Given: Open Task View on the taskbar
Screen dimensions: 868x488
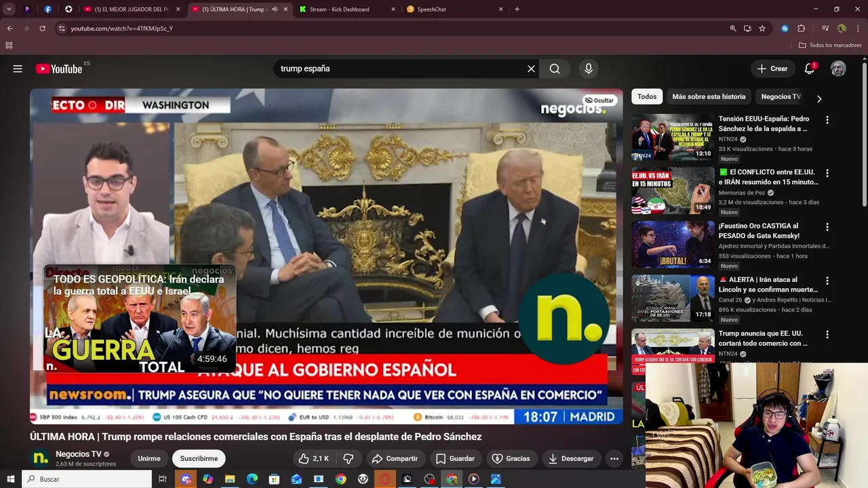Looking at the screenshot, I should (x=163, y=479).
